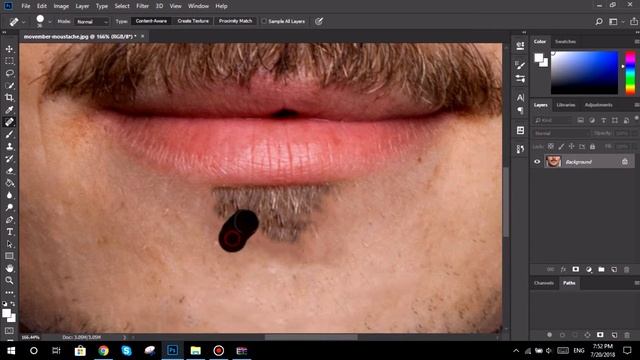Choose Create Texture healing type
The width and height of the screenshot is (640, 360).
click(x=193, y=21)
